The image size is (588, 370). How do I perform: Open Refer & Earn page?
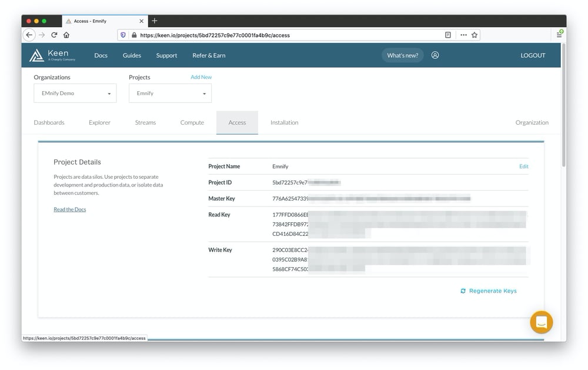click(x=209, y=55)
